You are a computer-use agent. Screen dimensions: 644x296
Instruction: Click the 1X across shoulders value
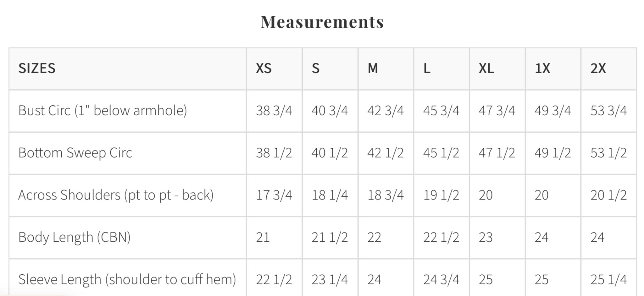(x=541, y=195)
